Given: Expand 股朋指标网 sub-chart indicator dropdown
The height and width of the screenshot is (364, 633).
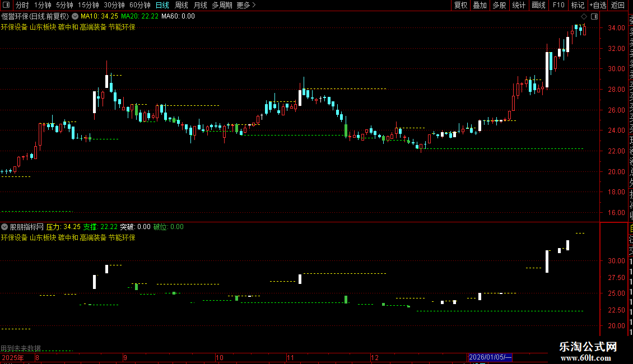Looking at the screenshot, I should [x=4, y=227].
